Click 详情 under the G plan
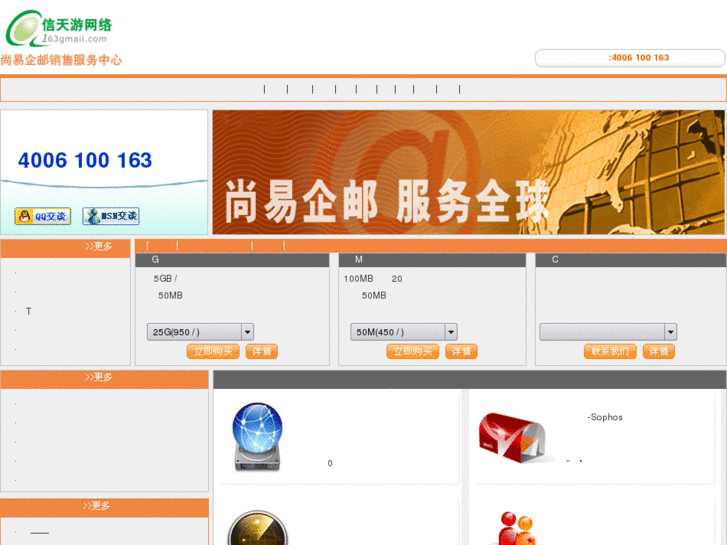727x545 pixels. pyautogui.click(x=261, y=352)
